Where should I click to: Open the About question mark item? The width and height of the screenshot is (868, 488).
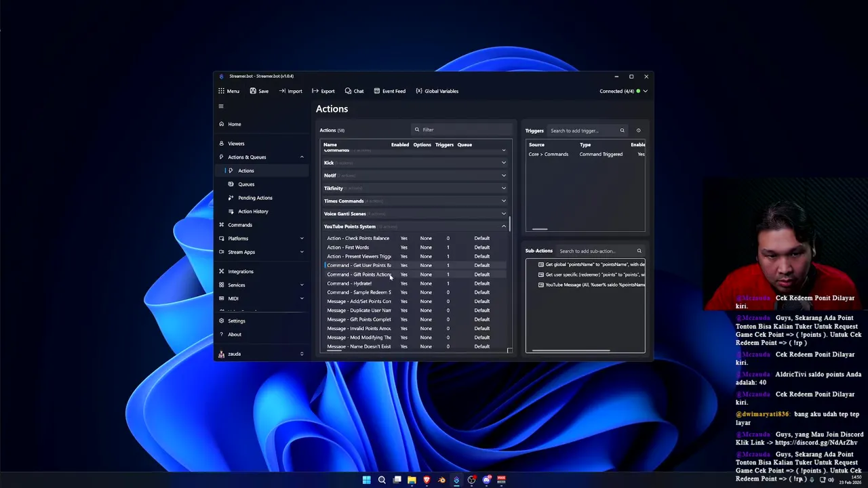point(262,335)
